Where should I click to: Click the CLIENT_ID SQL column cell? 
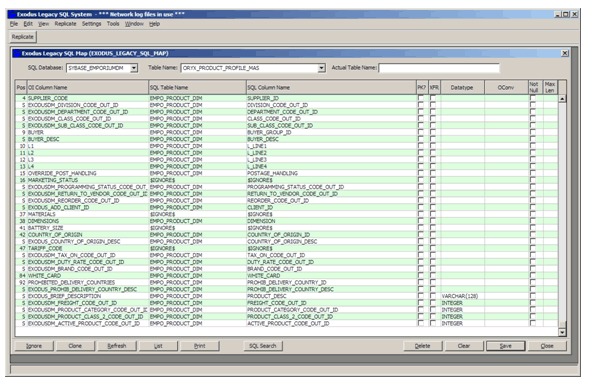click(331, 208)
